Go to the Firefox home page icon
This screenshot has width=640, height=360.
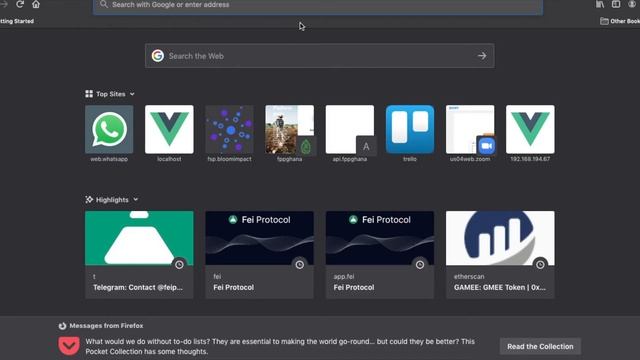pyautogui.click(x=36, y=4)
